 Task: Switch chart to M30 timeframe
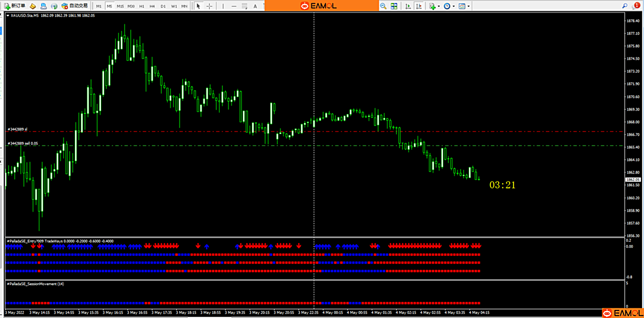pos(131,6)
